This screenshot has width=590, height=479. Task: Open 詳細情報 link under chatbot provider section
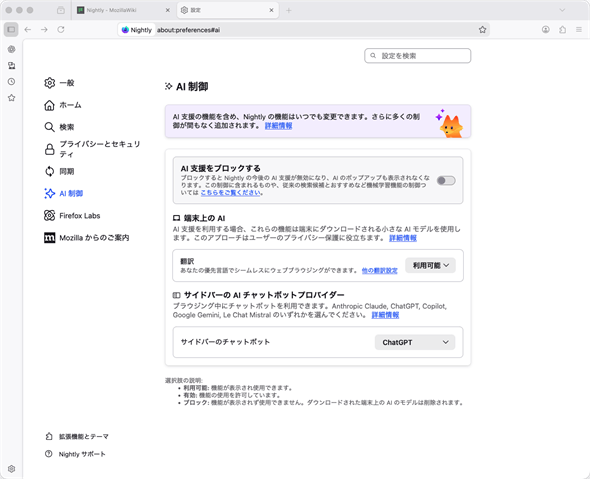[385, 315]
